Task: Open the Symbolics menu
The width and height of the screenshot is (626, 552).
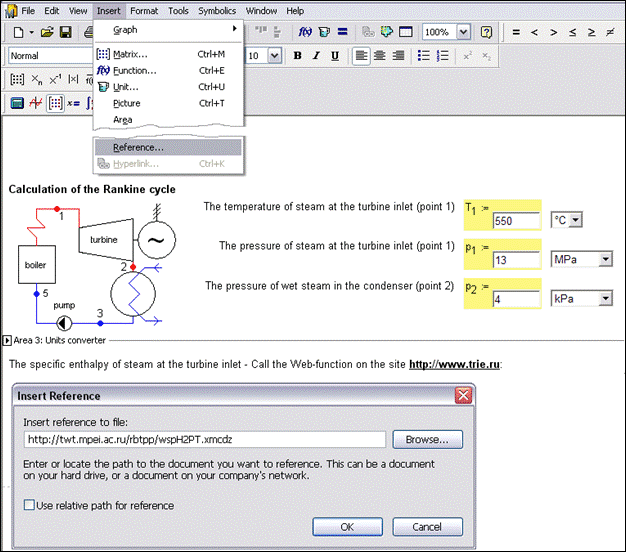Action: click(x=217, y=11)
